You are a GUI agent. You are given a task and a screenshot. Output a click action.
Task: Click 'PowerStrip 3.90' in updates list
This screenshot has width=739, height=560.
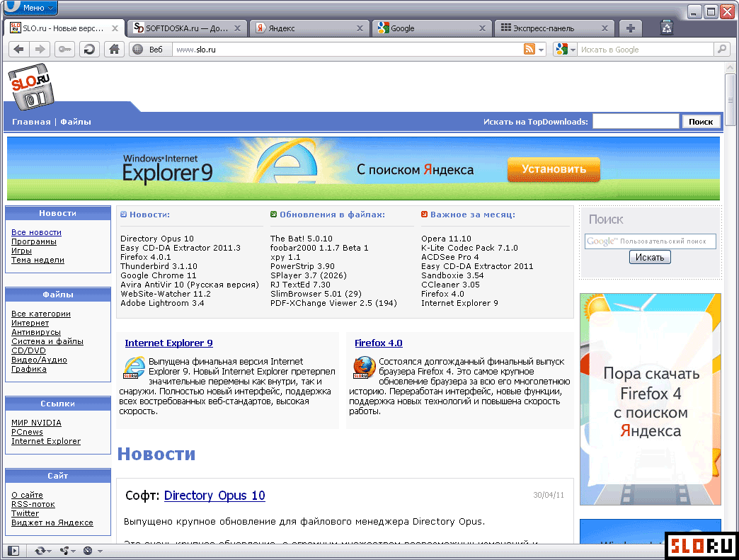302,266
